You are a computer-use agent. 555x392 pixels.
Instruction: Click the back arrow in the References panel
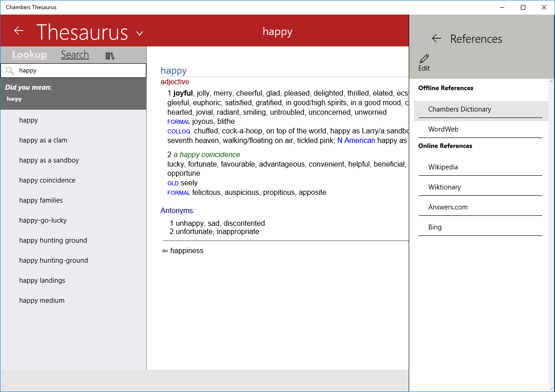[437, 39]
